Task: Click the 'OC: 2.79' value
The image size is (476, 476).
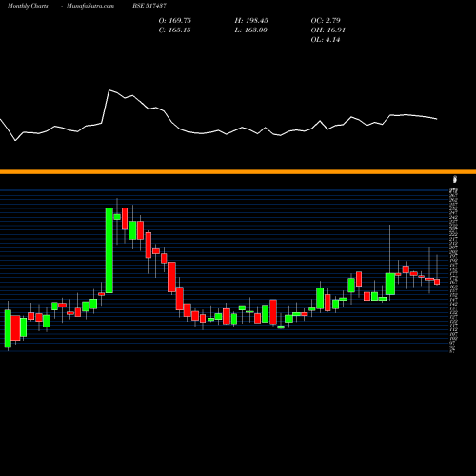Action: 326,21
